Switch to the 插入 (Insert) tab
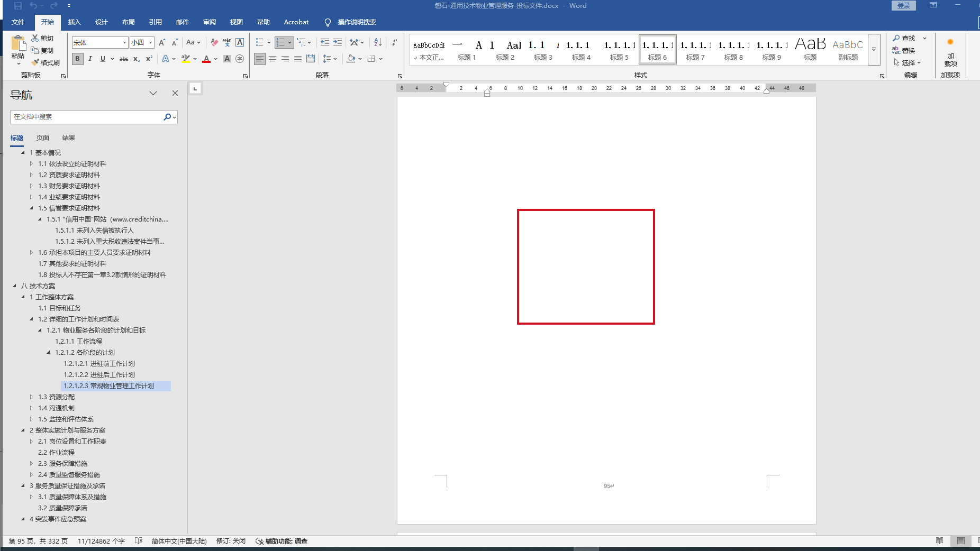The width and height of the screenshot is (980, 551). pyautogui.click(x=74, y=22)
